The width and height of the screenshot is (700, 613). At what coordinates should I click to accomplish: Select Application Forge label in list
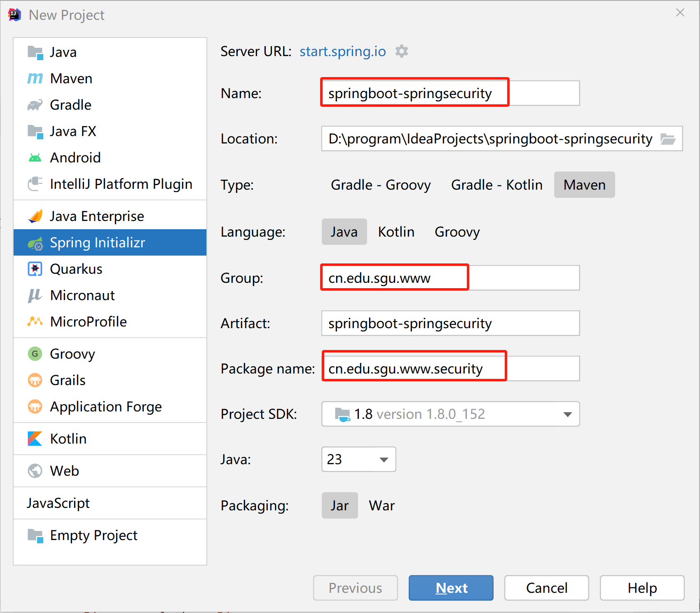click(106, 406)
